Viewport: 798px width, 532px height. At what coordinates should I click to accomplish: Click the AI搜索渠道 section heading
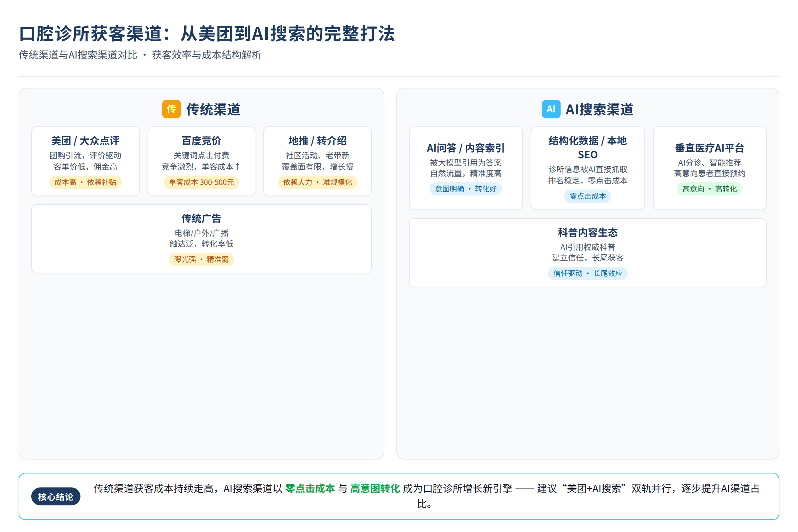(599, 109)
